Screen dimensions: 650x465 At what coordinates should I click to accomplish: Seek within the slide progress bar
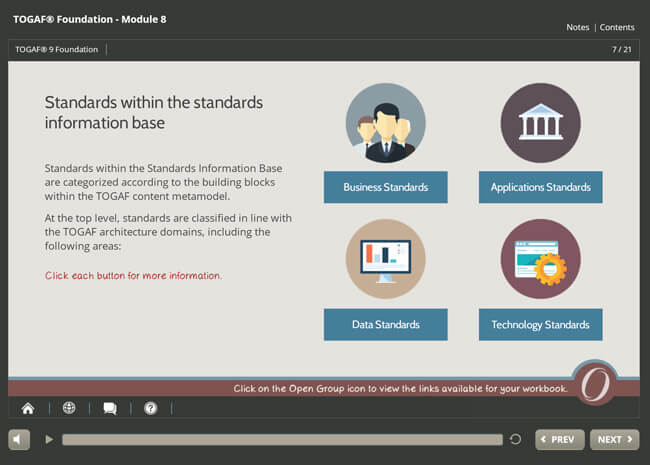282,440
